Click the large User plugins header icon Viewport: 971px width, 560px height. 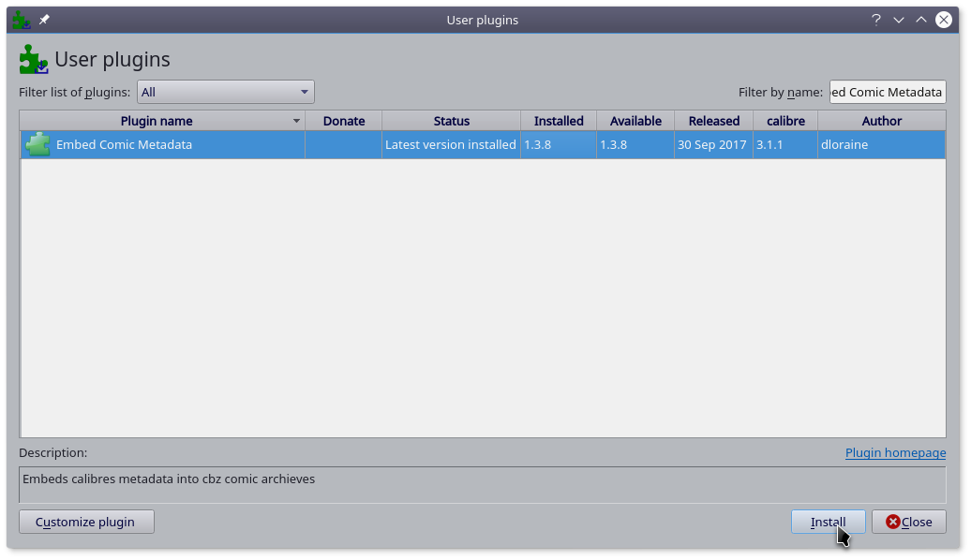click(x=34, y=60)
